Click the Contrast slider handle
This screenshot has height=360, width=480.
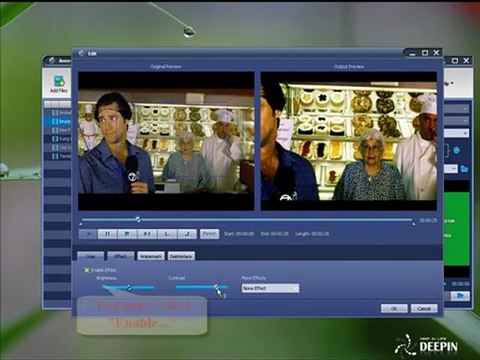(x=216, y=287)
